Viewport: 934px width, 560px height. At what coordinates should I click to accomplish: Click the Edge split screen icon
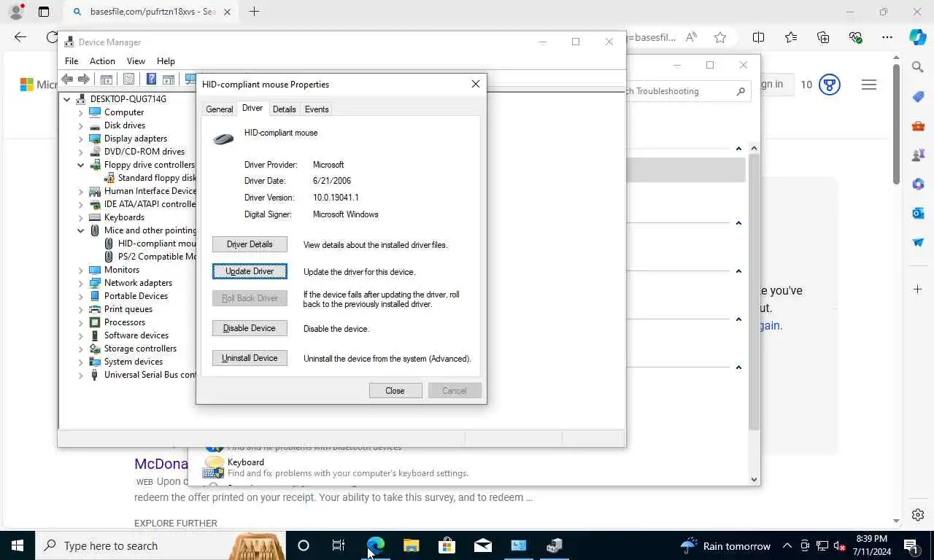click(758, 37)
